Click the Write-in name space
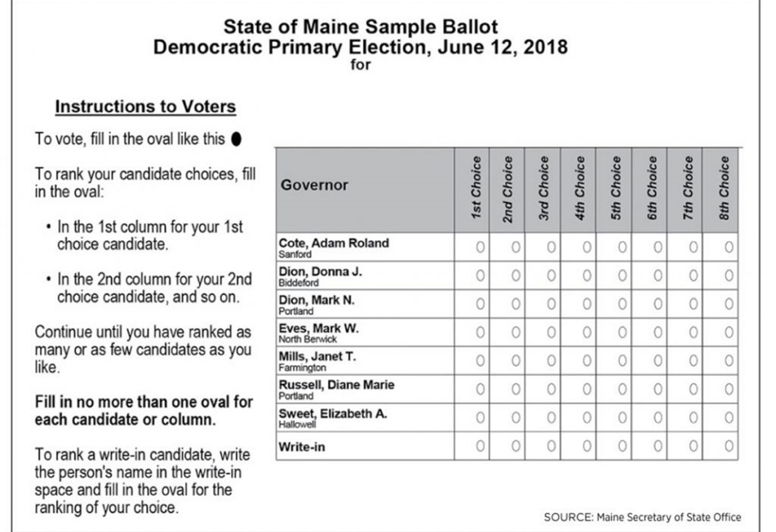Image resolution: width=776 pixels, height=532 pixels. 386,446
